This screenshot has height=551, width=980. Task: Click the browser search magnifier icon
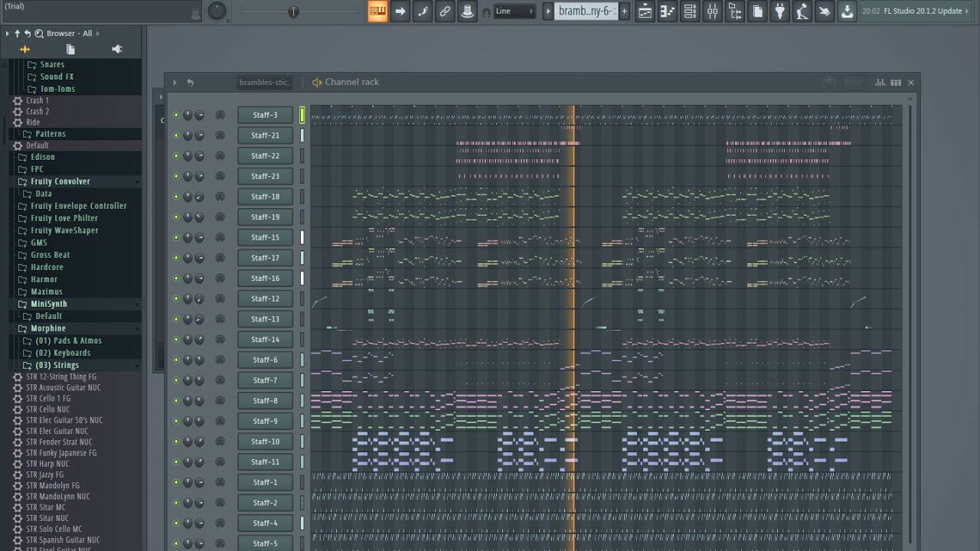click(39, 34)
